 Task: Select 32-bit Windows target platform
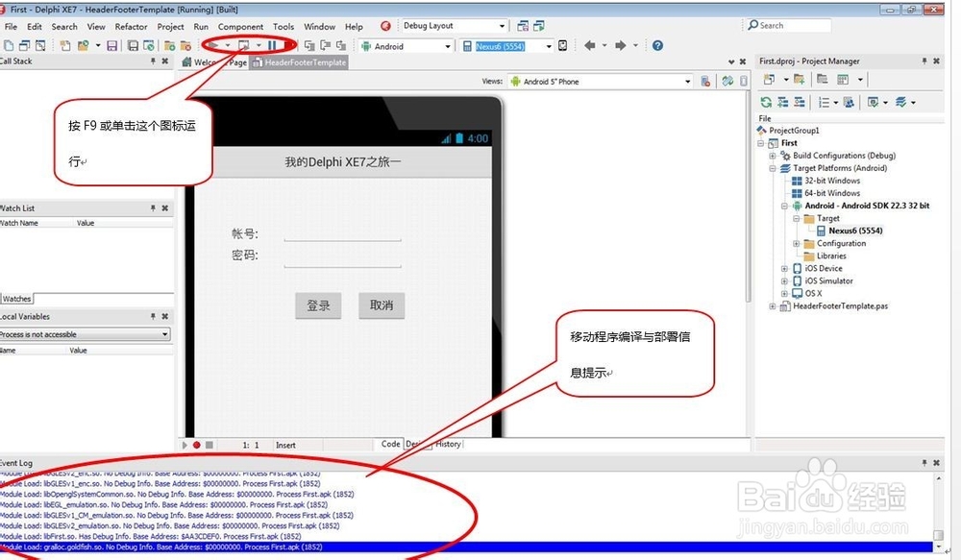point(831,181)
